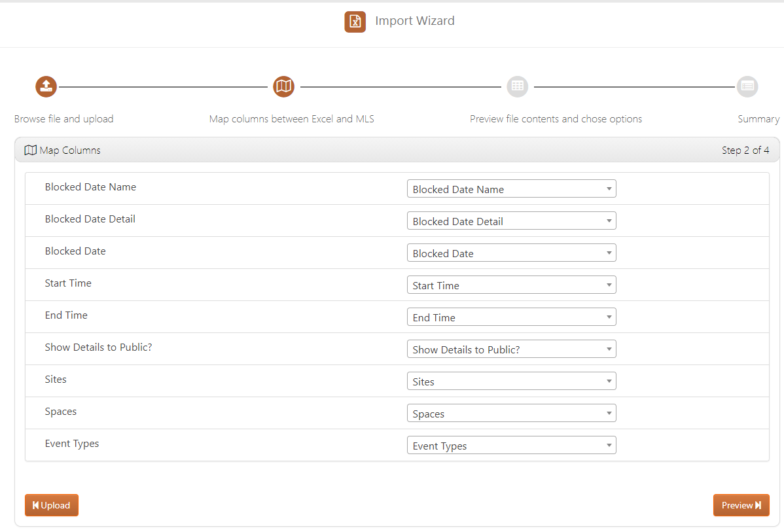Select the 'Browse file and upload' step label
The image size is (784, 532).
click(x=63, y=119)
